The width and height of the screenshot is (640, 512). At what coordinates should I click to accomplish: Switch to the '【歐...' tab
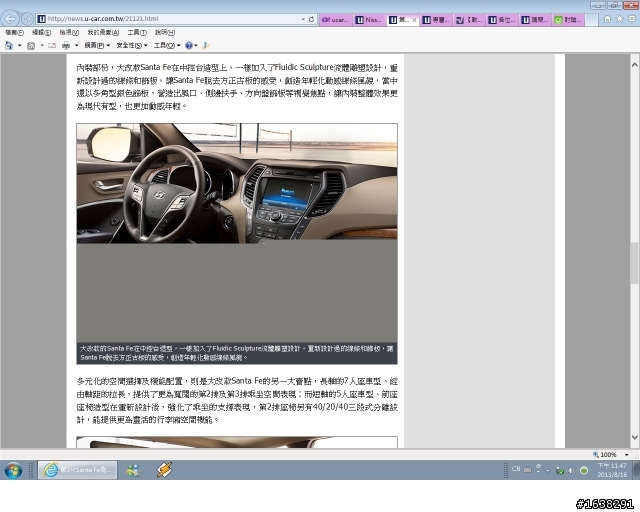(469, 20)
